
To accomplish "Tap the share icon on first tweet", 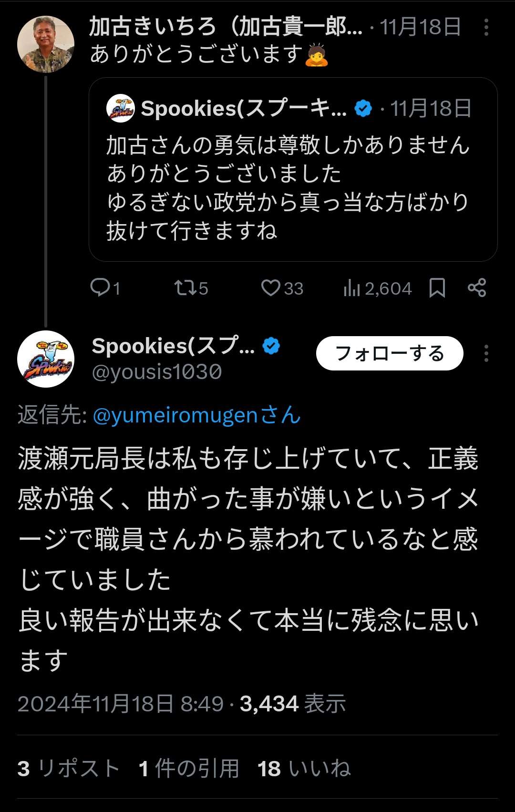I will tap(477, 288).
